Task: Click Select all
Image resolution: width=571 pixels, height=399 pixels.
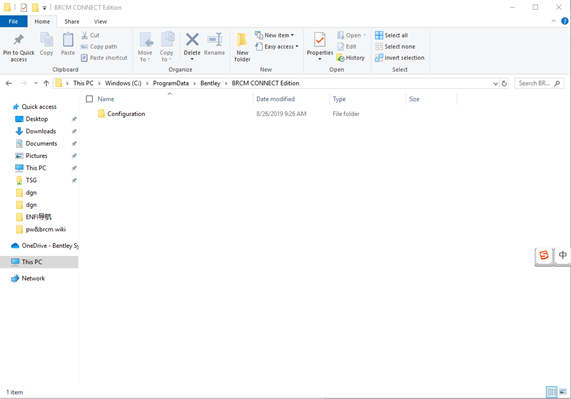Action: [391, 35]
